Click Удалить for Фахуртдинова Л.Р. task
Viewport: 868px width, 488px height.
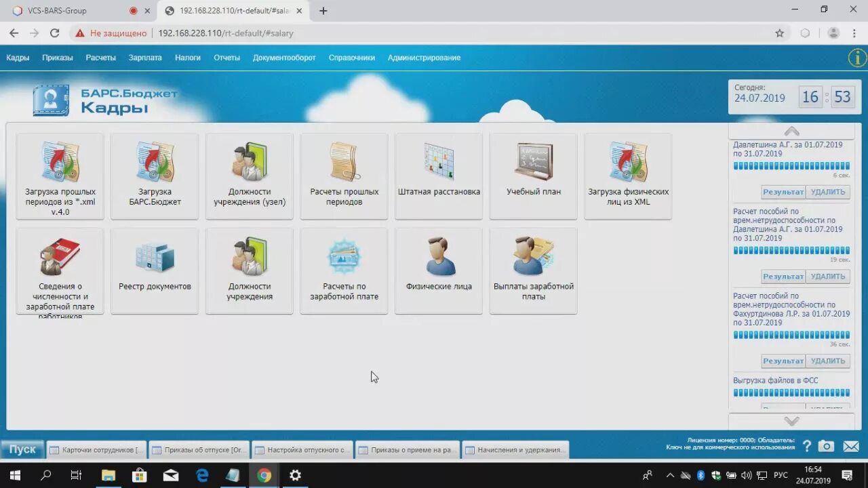click(828, 361)
